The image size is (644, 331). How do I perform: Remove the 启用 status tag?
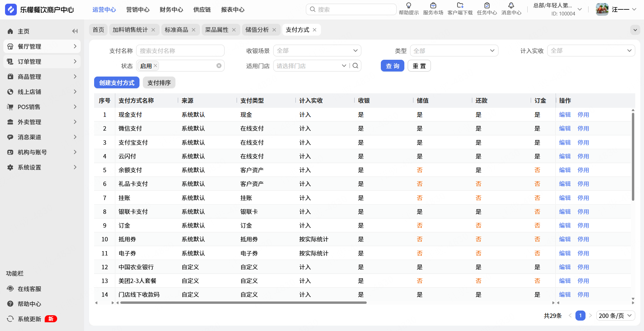coord(155,66)
